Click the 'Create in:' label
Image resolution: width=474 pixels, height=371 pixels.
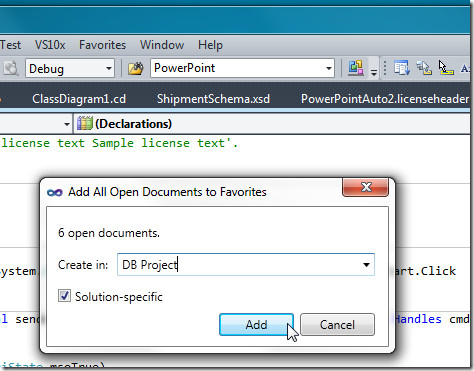pos(83,265)
